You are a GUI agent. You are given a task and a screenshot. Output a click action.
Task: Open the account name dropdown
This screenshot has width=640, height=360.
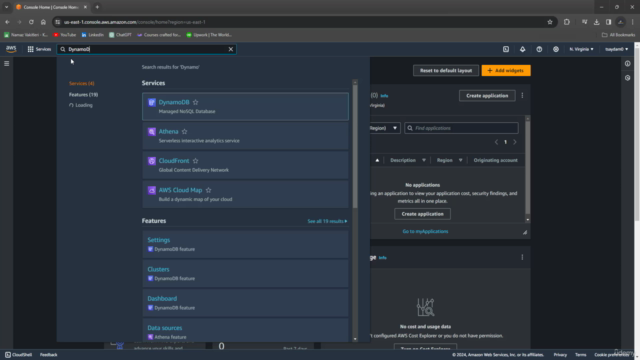pos(616,49)
